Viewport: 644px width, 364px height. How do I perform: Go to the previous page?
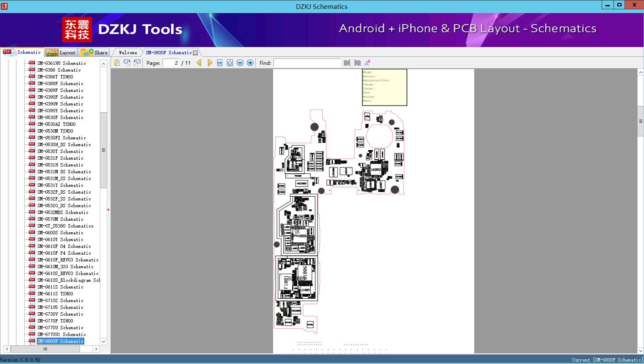point(199,63)
